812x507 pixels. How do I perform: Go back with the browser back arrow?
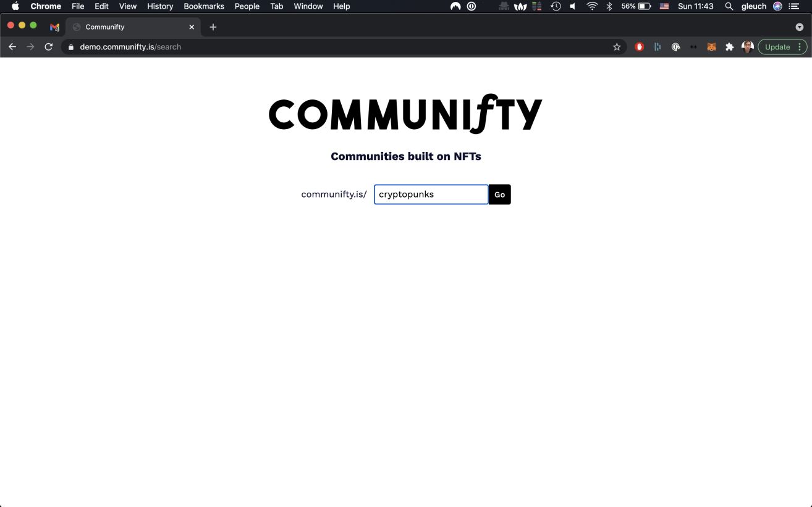(x=12, y=47)
